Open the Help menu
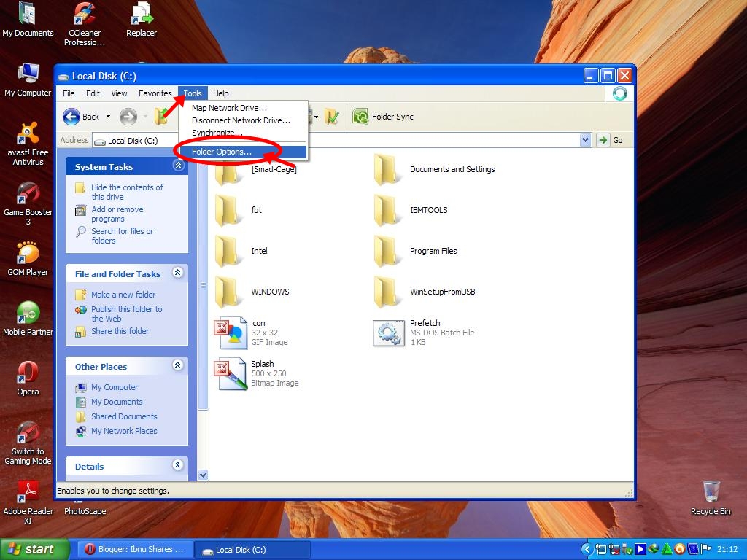Screen dimensions: 747x560 220,93
